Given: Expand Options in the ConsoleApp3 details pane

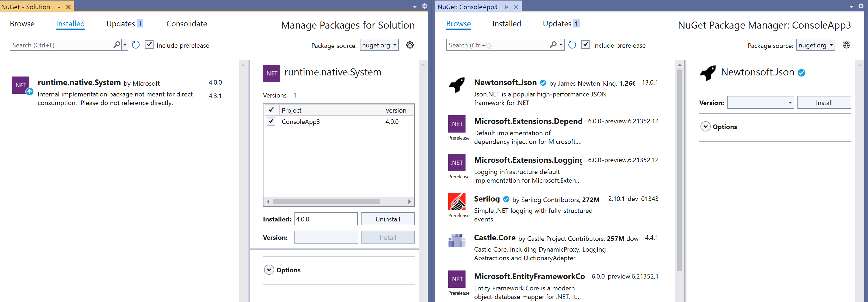Looking at the screenshot, I should 705,126.
